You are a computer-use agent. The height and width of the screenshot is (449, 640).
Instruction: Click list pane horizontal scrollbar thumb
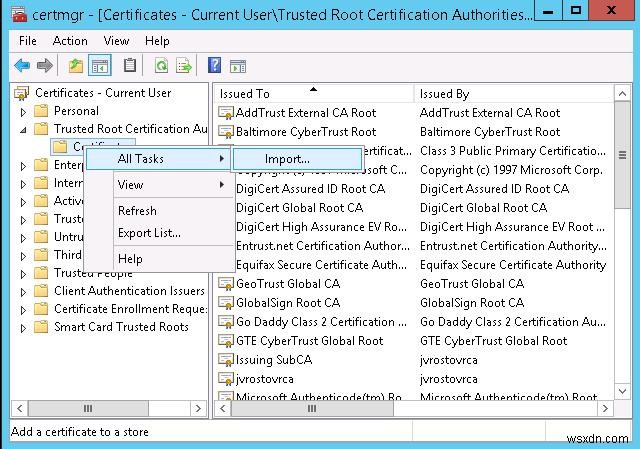312,408
